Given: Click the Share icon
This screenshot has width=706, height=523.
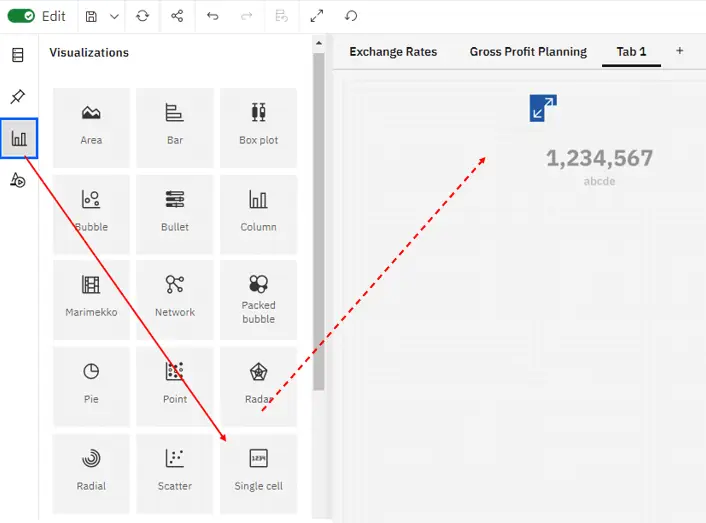Looking at the screenshot, I should click(x=177, y=16).
